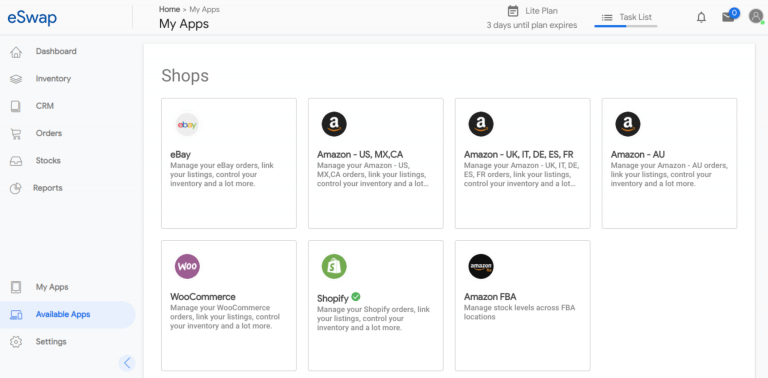Click the Amazon UK, IT, DE logo
This screenshot has width=768, height=378.
coord(481,124)
